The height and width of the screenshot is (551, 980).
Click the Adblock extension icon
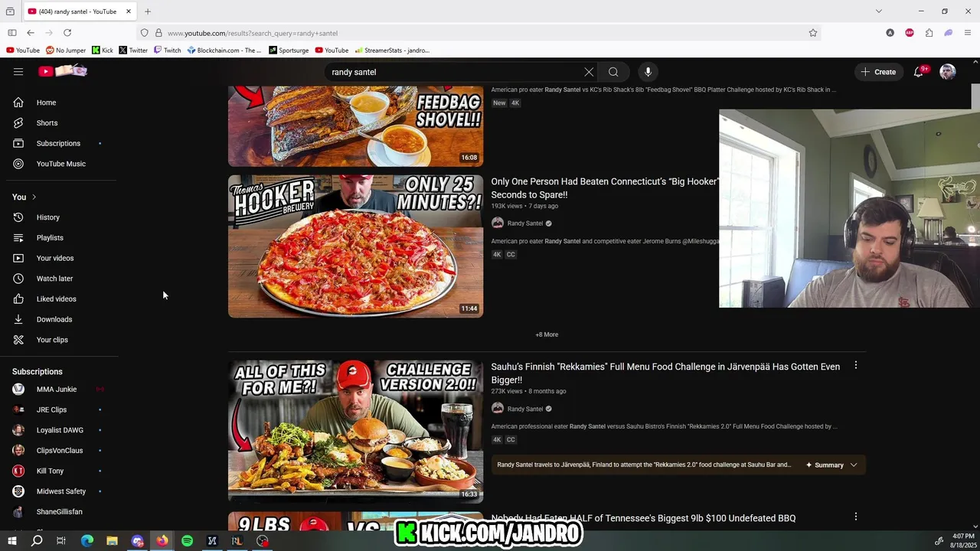(x=910, y=33)
